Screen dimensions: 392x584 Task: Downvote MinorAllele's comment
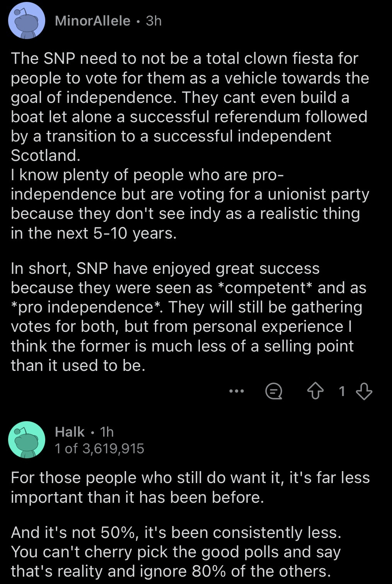[364, 391]
